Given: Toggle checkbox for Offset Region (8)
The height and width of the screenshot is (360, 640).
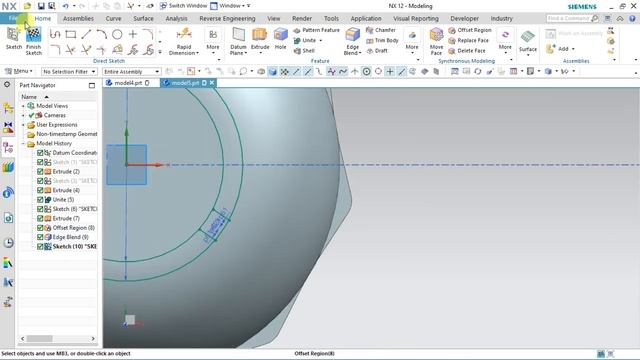Looking at the screenshot, I should pyautogui.click(x=40, y=228).
